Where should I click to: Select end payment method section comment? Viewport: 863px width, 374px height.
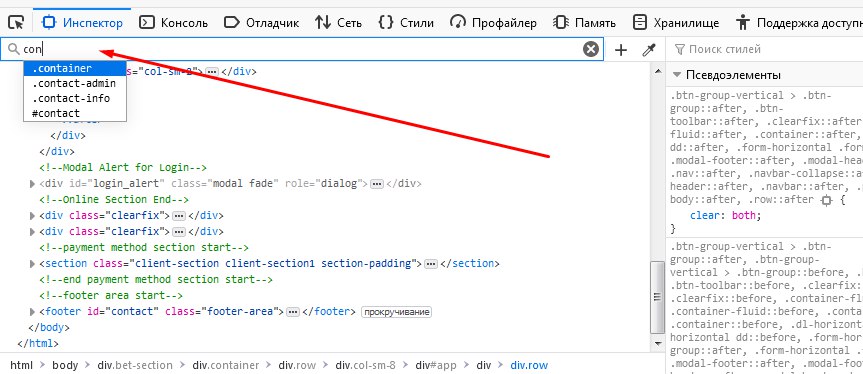point(156,279)
